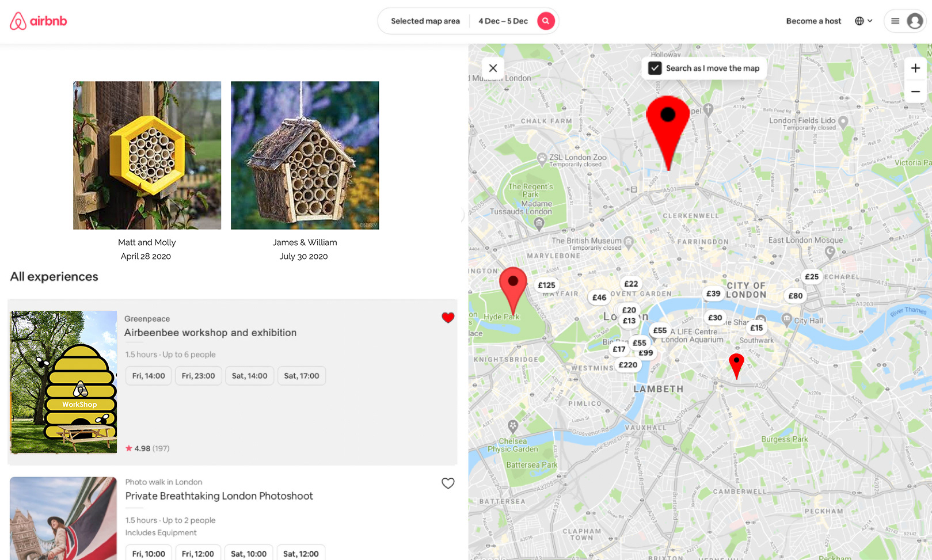Screen dimensions: 932x560
Task: Select the £220 price marker on map
Action: tap(628, 365)
